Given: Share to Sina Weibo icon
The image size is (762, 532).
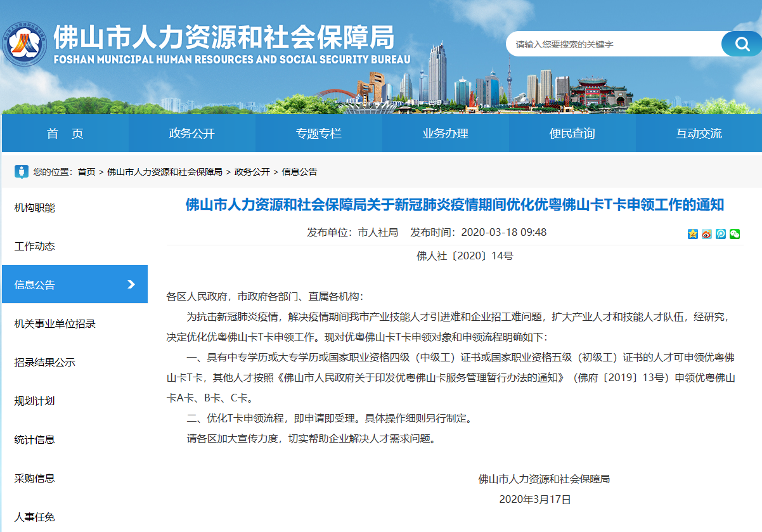Looking at the screenshot, I should 707,233.
